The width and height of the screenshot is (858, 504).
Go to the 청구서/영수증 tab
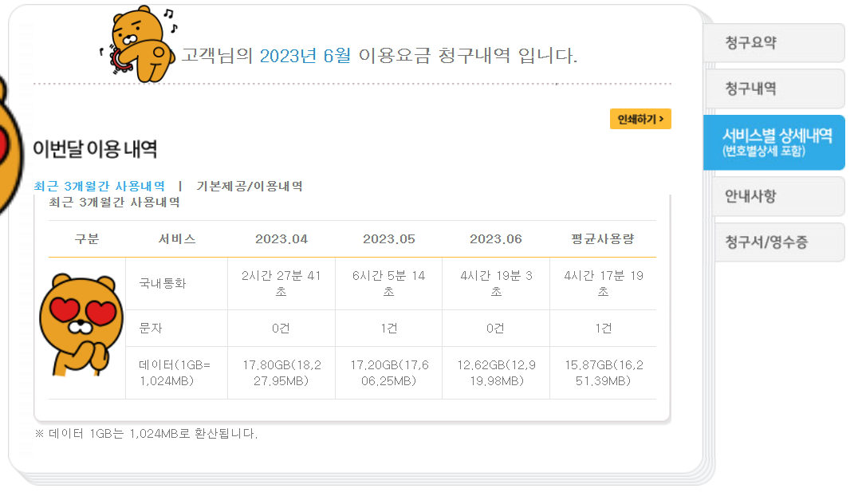tap(780, 242)
